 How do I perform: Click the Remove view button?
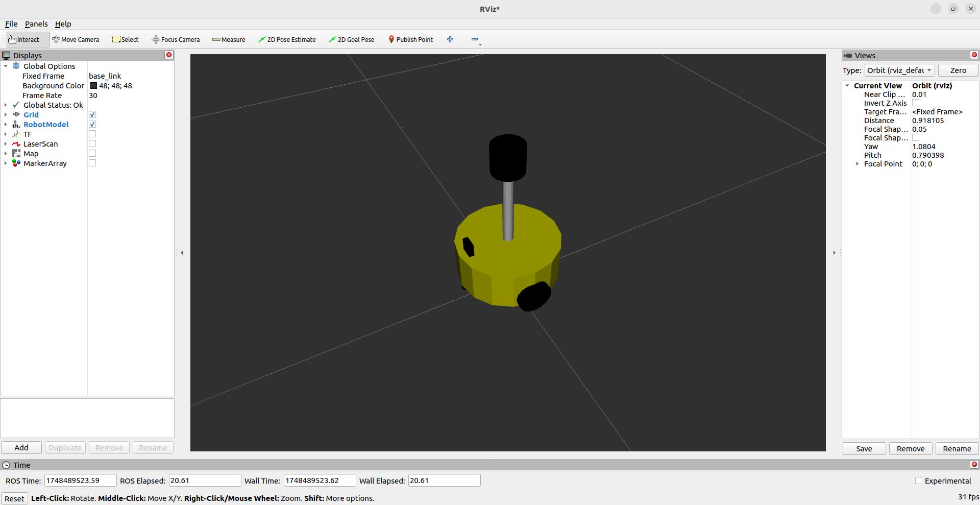click(911, 448)
